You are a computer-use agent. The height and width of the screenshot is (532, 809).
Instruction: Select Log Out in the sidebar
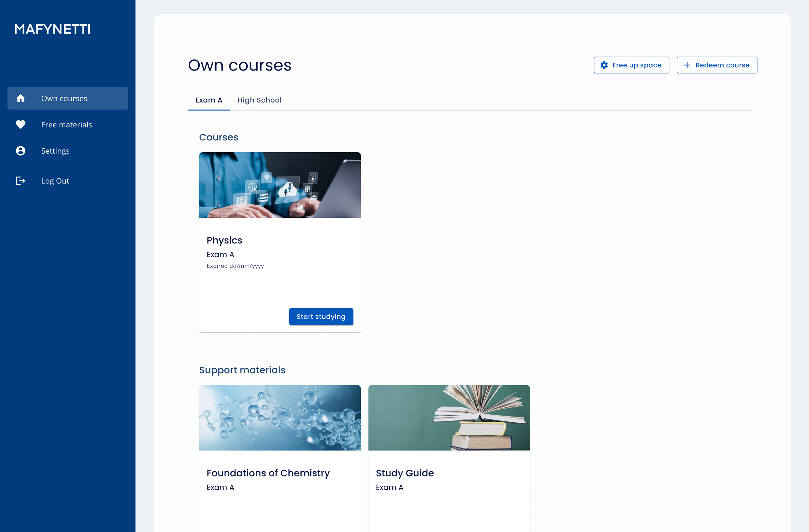point(68,181)
